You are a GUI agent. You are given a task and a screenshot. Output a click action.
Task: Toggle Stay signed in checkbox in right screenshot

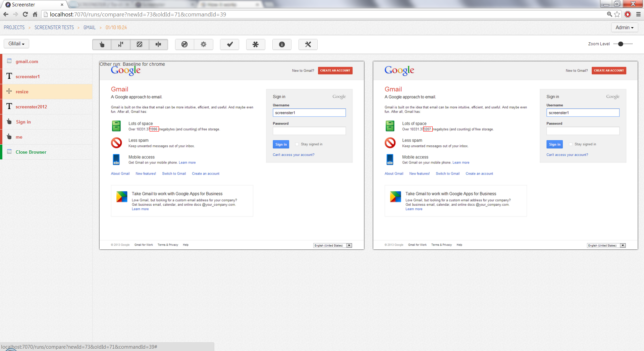coord(571,144)
